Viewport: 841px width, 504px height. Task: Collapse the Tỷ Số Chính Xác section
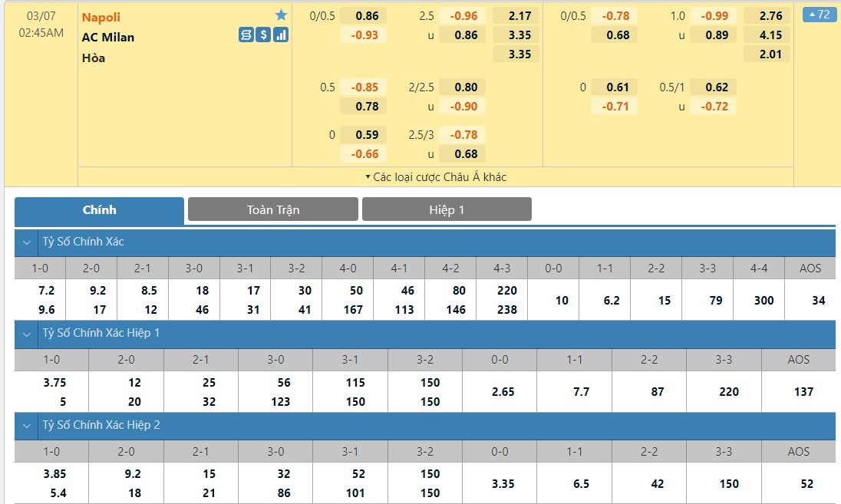[x=26, y=242]
